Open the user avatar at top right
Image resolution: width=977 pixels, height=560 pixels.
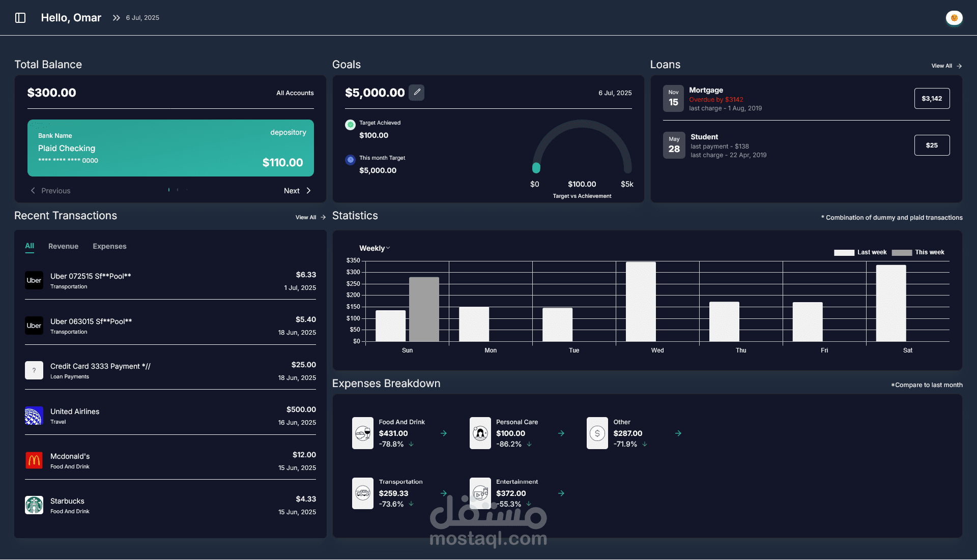[954, 18]
